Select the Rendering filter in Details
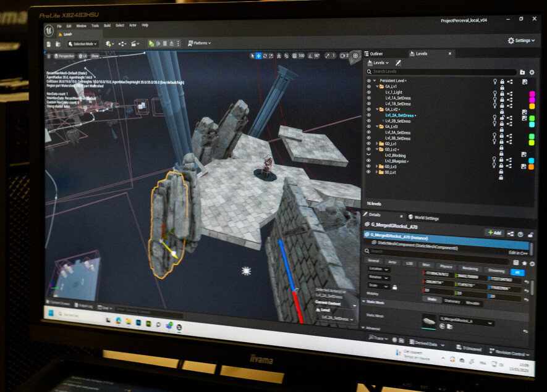This screenshot has width=547, height=392. (470, 269)
